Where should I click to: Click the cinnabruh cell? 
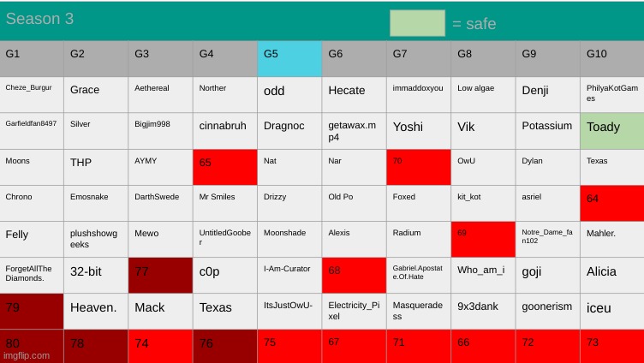point(225,131)
